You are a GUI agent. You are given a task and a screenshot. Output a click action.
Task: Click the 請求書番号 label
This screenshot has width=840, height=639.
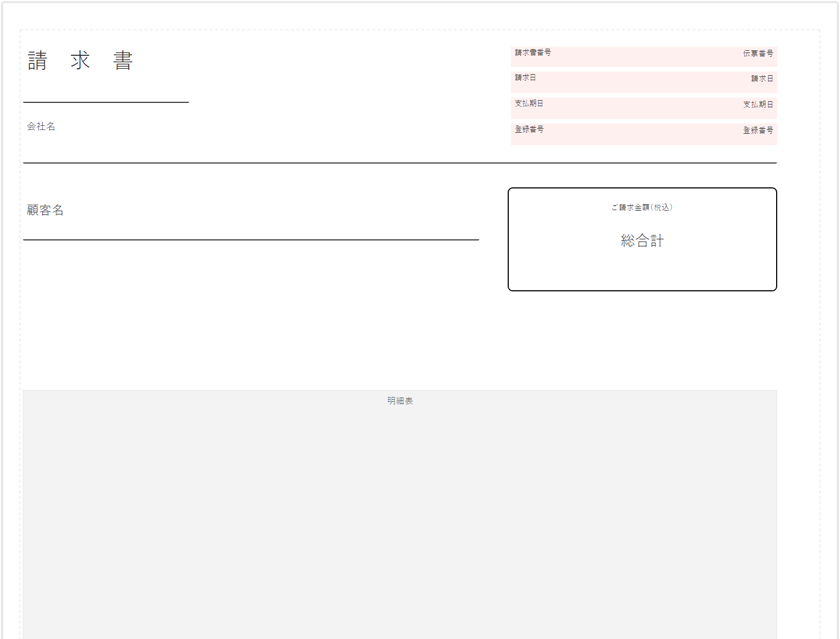533,53
